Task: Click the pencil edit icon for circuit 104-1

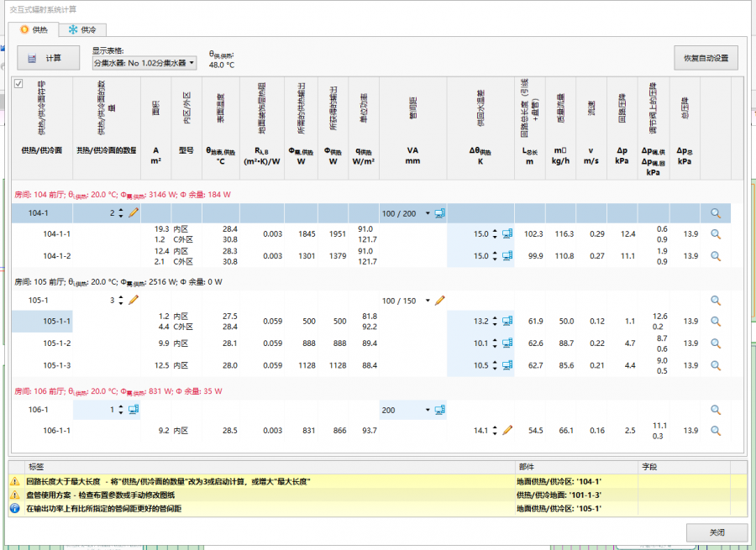Action: [134, 213]
